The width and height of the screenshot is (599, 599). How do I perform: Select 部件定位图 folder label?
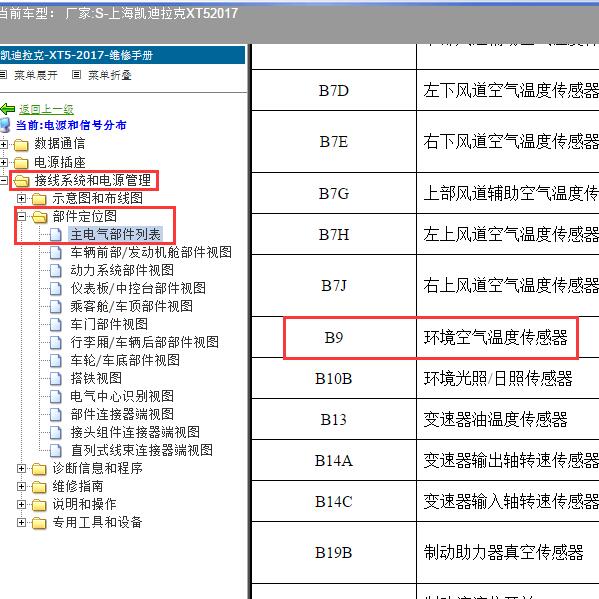(84, 216)
